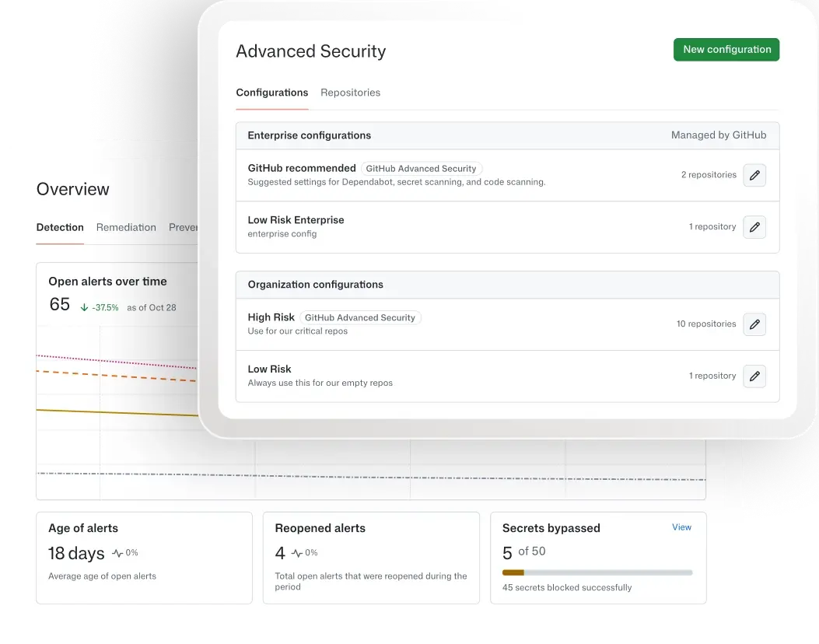Edit the Low Risk Enterprise configuration
Viewport: 819px width, 644px height.
754,227
